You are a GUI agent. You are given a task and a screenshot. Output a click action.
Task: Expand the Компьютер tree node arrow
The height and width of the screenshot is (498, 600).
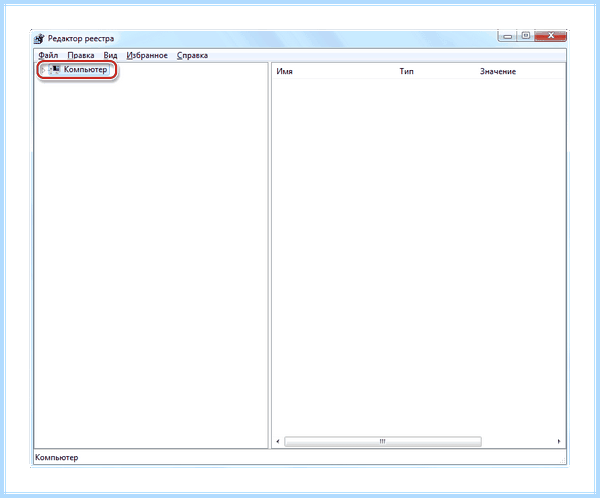click(x=43, y=70)
